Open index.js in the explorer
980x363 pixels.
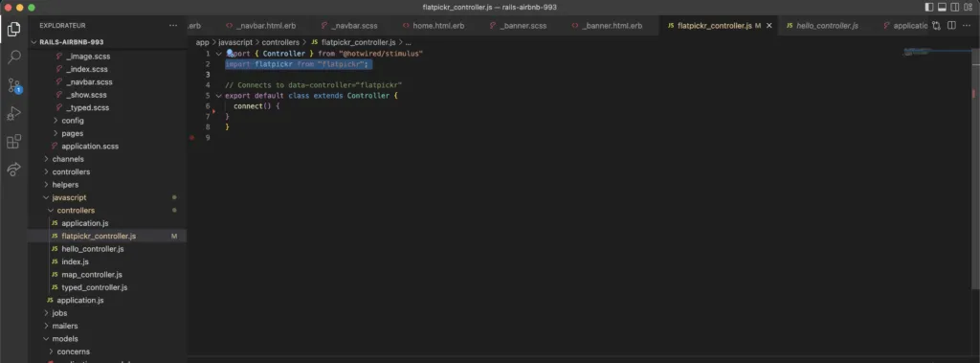[x=75, y=261]
